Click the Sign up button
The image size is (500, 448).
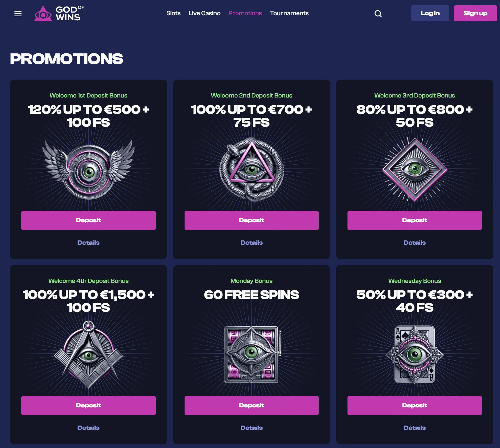click(x=475, y=13)
